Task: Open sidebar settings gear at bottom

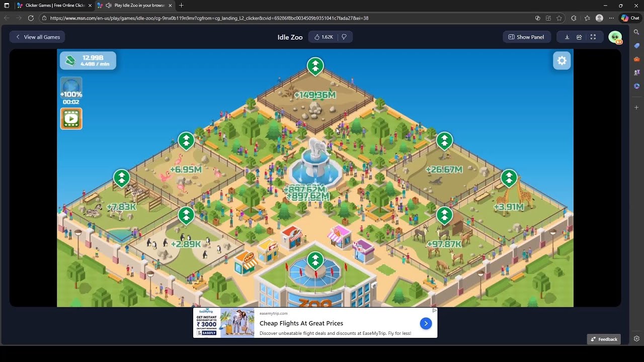Action: (x=636, y=339)
